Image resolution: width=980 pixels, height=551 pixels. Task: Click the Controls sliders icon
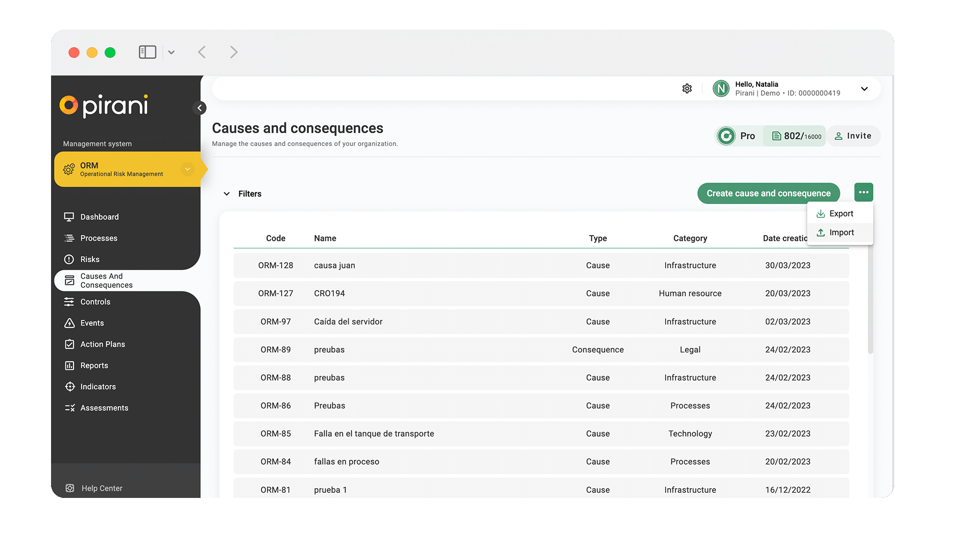(x=69, y=302)
